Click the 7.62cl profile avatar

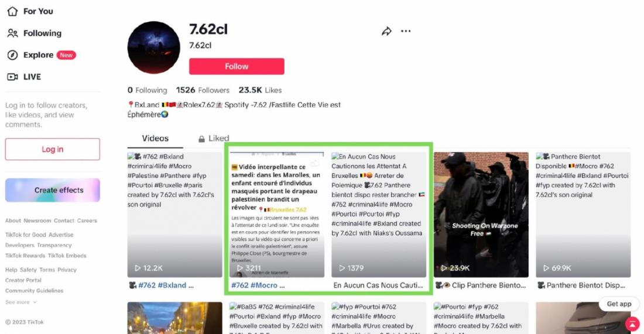(153, 47)
